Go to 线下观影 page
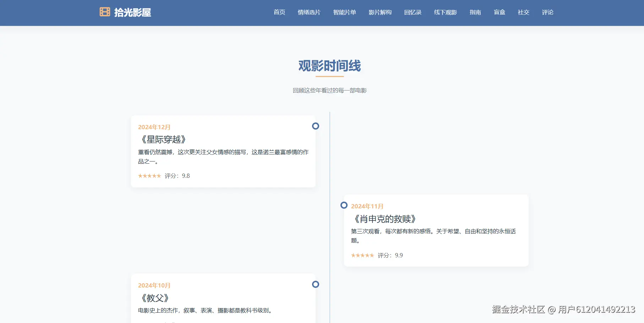The height and width of the screenshot is (323, 644). (445, 12)
